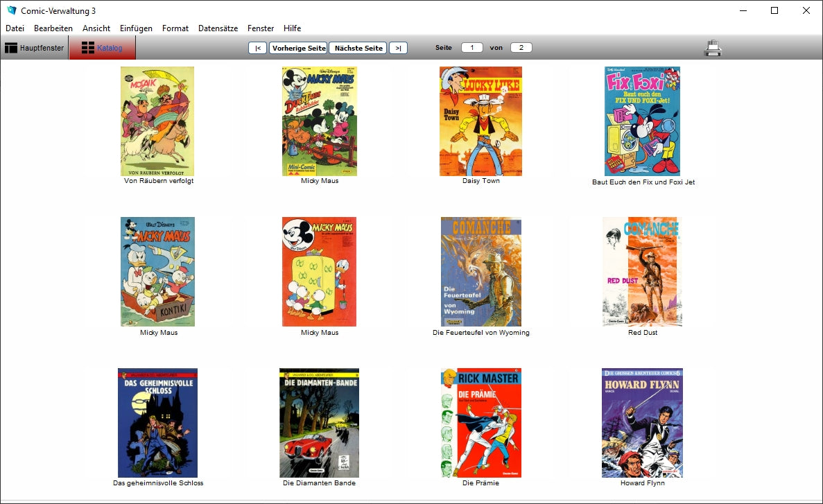
Task: Click the Howard Flynn cover thumbnail
Action: click(642, 422)
